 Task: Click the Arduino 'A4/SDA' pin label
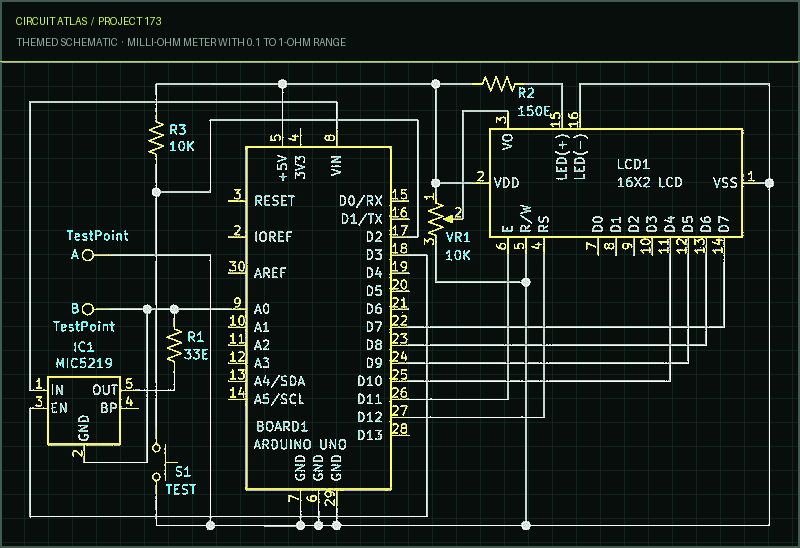pos(280,381)
